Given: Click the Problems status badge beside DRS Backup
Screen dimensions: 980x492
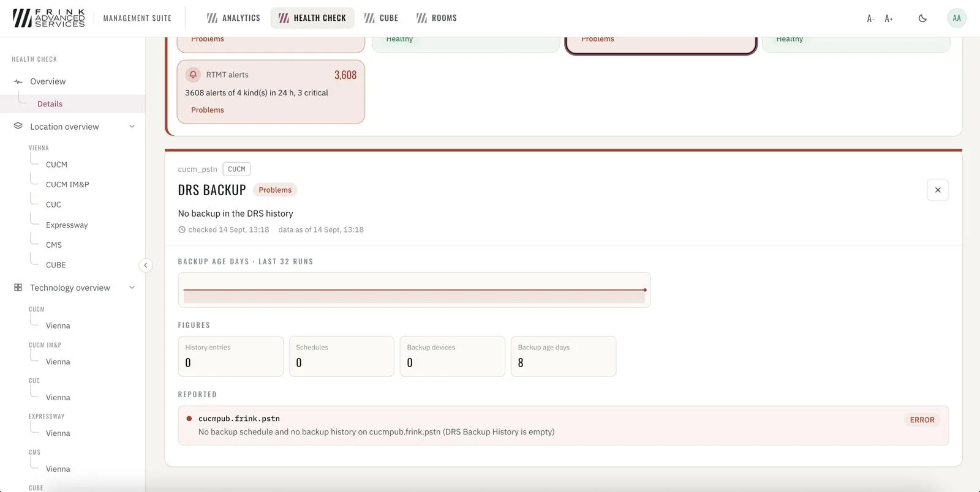Looking at the screenshot, I should 275,190.
